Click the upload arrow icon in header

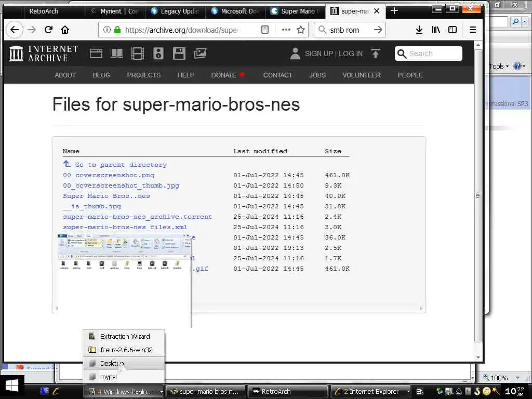[375, 54]
